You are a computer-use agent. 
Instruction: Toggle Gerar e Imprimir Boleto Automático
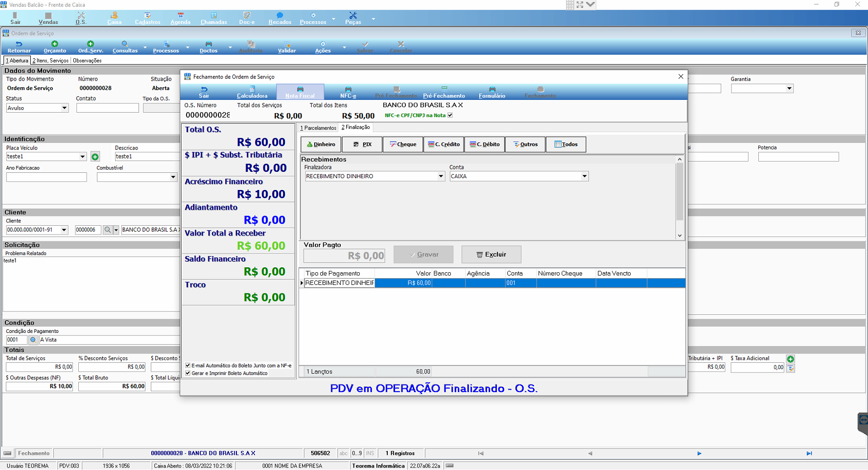(x=188, y=373)
